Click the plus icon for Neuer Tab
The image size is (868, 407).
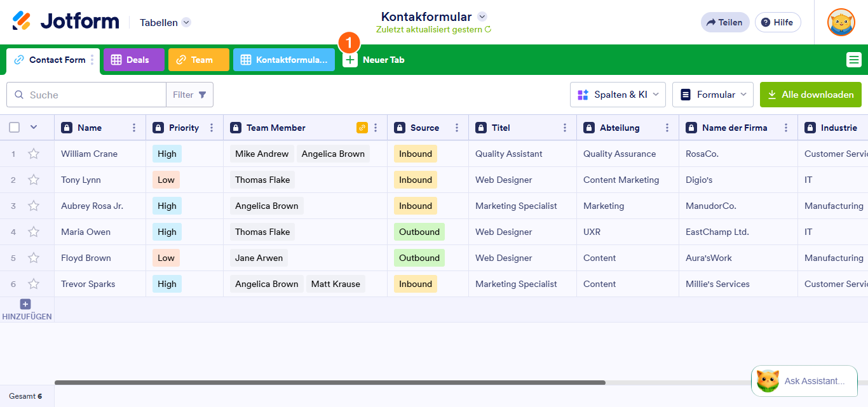[x=350, y=60]
